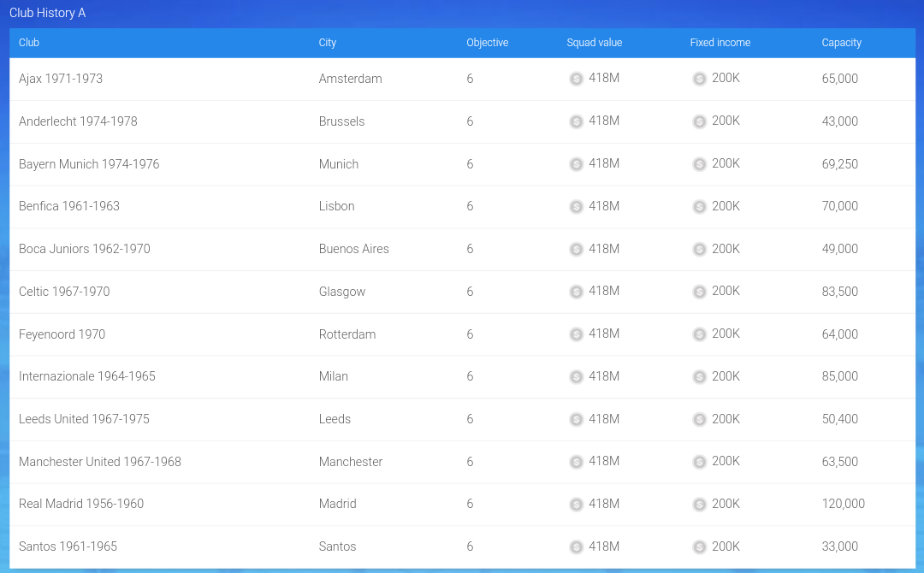Click the 43,000 capacity value

pos(840,121)
